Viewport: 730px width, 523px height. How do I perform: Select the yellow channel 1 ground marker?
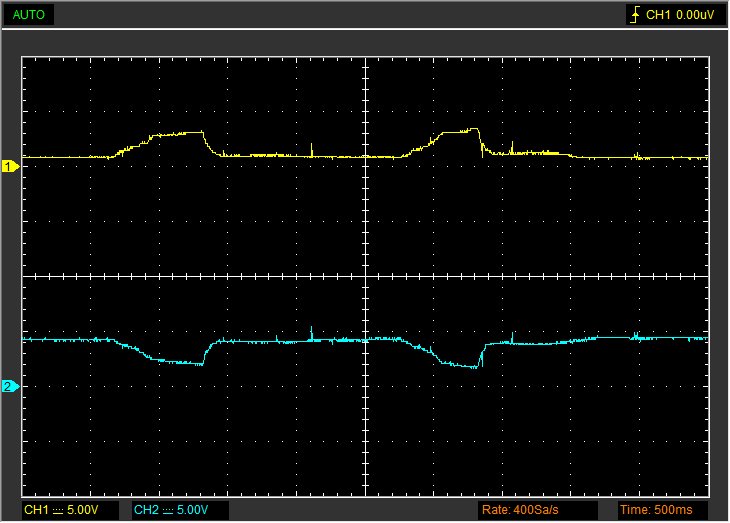click(x=10, y=166)
